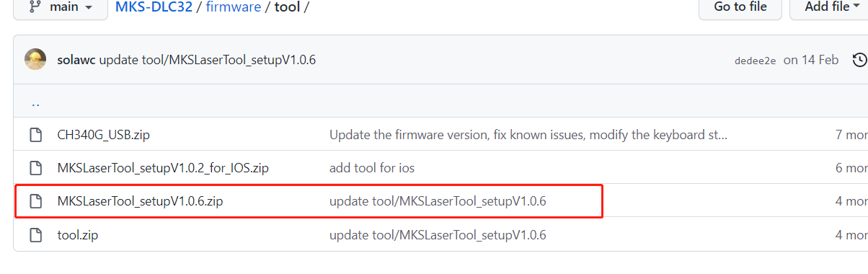Go to the firmware folder breadcrumb
The image size is (868, 274).
233,6
